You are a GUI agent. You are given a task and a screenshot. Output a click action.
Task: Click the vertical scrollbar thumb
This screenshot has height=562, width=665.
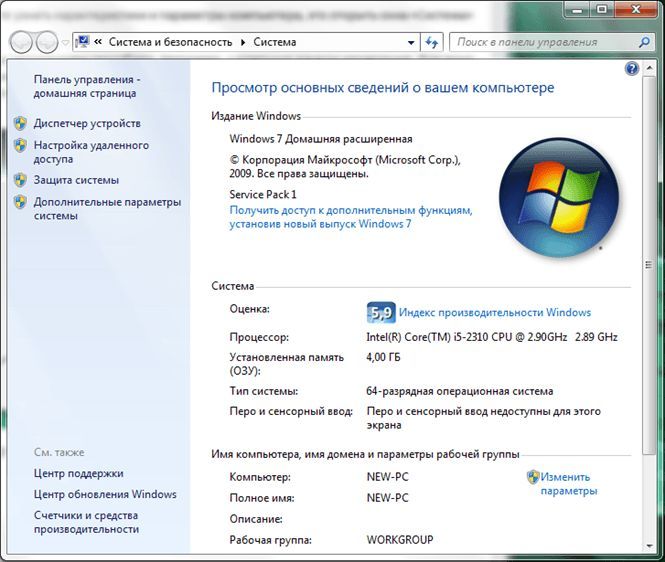coord(648,265)
